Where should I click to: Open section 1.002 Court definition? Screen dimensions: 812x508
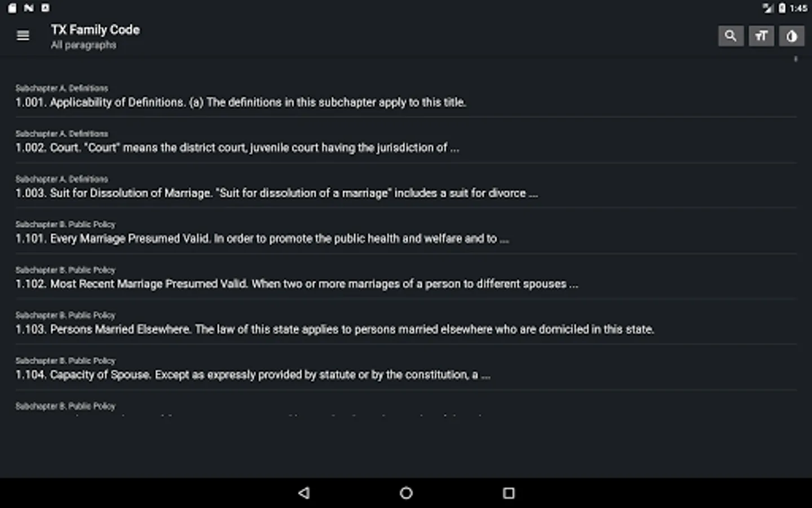tap(406, 141)
